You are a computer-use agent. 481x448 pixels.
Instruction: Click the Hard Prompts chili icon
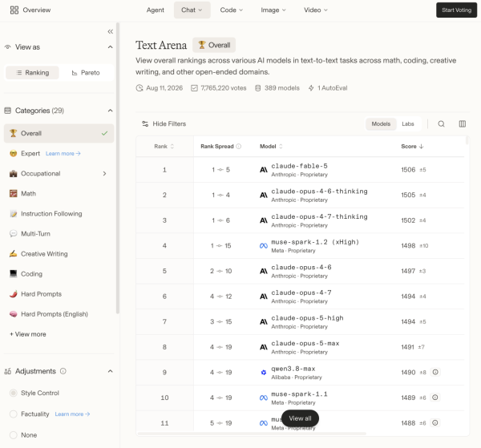coord(13,294)
